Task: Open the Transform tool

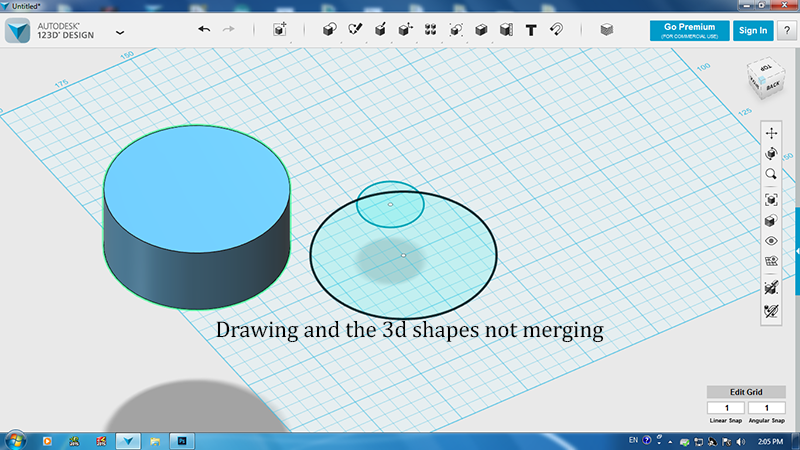Action: click(279, 30)
